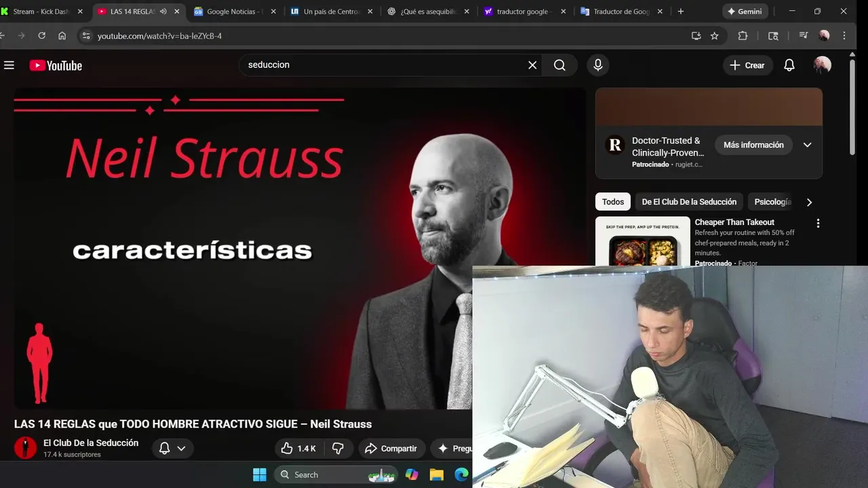
Task: Open YouTube account avatar menu
Action: [823, 65]
